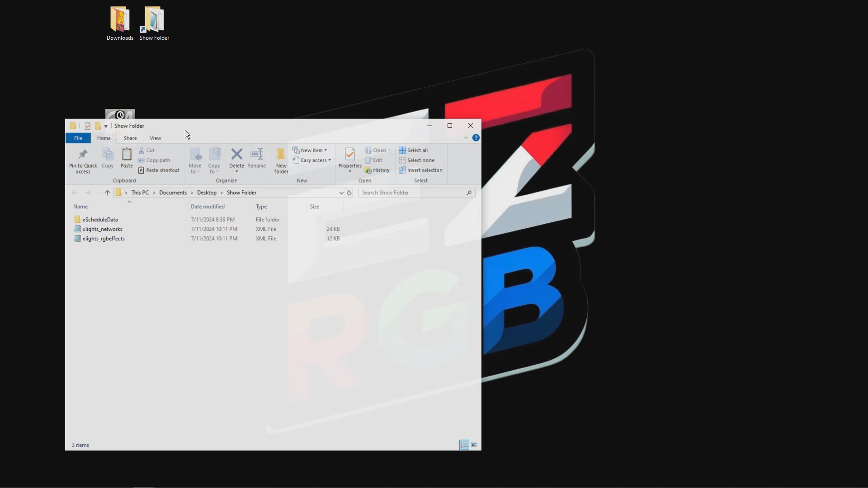Switch to the Home ribbon tab
The height and width of the screenshot is (488, 868).
[x=104, y=138]
